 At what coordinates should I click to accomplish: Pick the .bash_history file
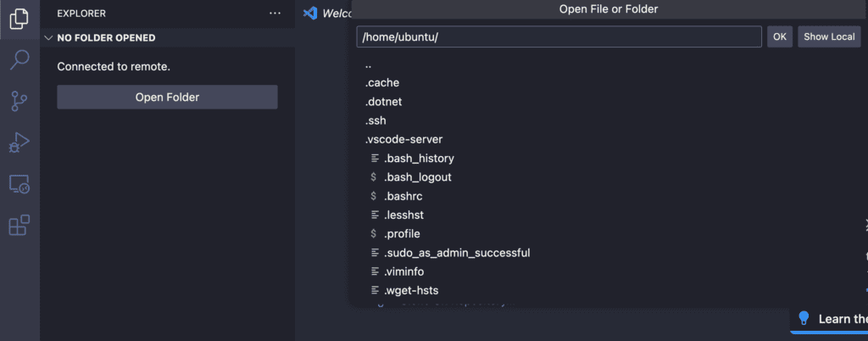[x=419, y=159]
